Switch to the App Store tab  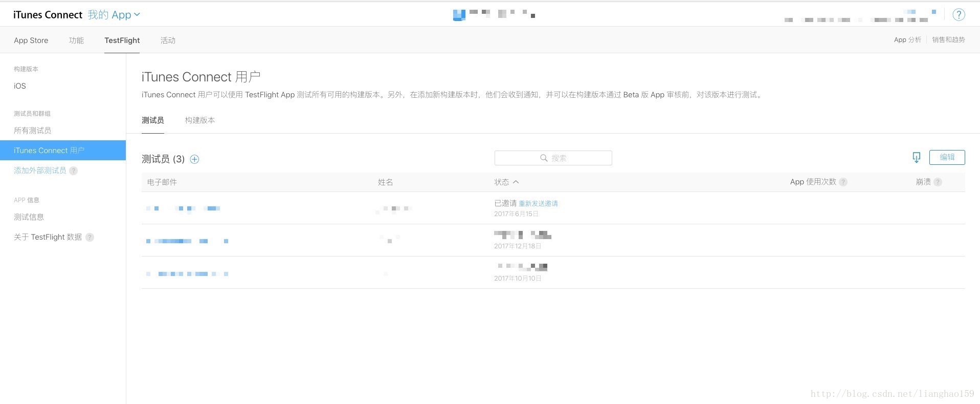31,40
